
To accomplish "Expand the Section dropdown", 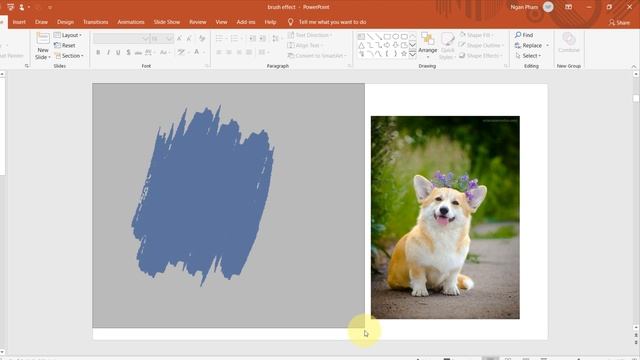I will click(69, 56).
